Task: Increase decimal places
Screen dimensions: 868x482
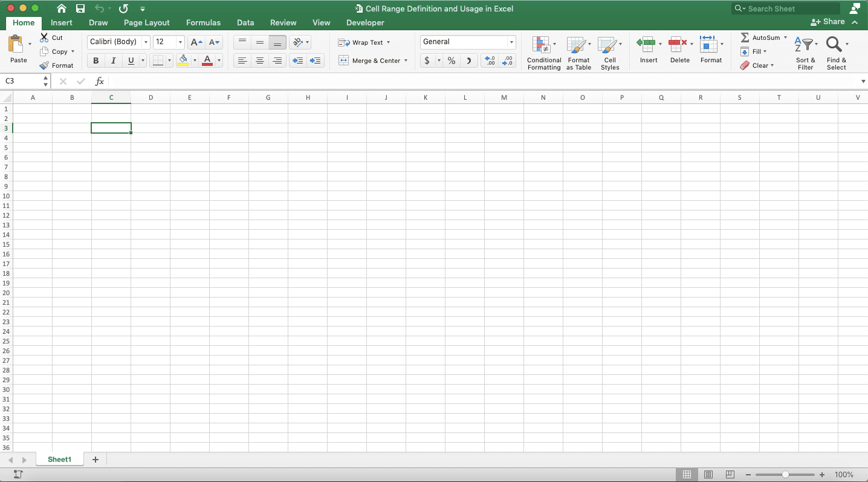Action: tap(490, 60)
